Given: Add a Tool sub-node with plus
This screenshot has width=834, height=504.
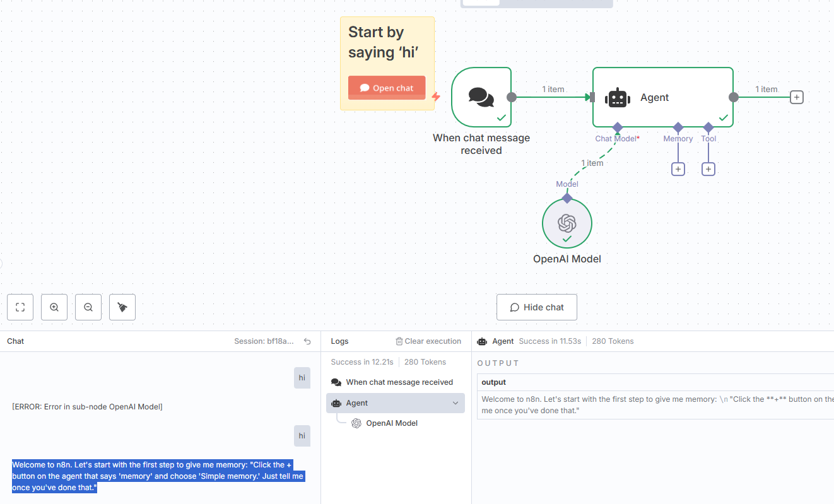Looking at the screenshot, I should click(x=708, y=169).
